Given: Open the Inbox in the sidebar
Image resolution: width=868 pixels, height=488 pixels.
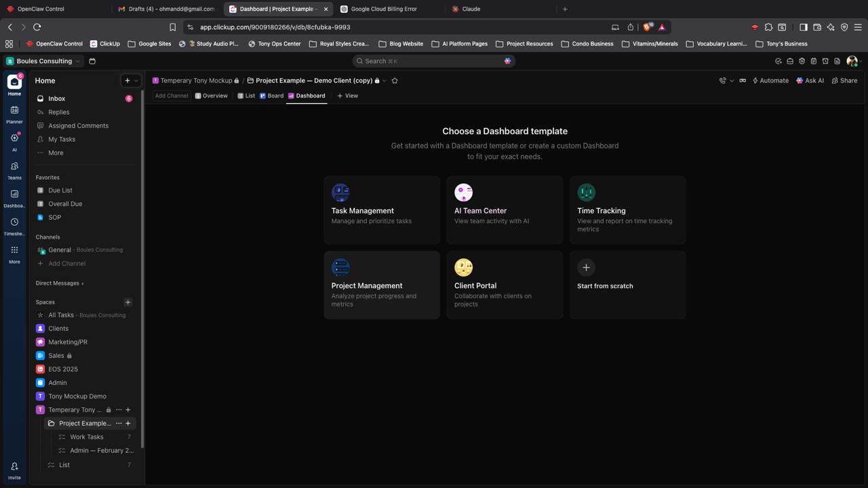Looking at the screenshot, I should pos(56,99).
